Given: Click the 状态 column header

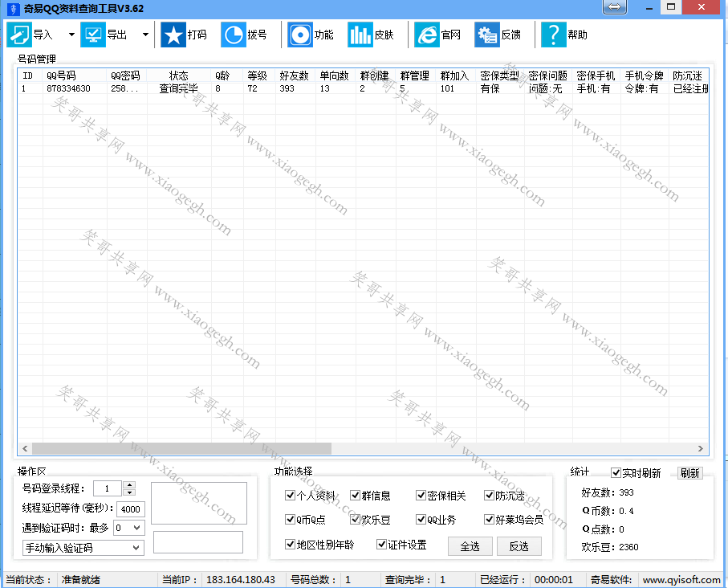Looking at the screenshot, I should [179, 76].
